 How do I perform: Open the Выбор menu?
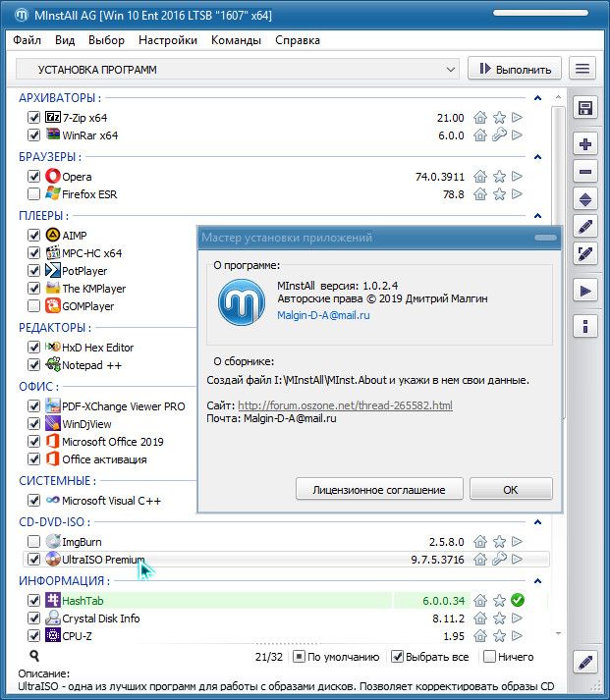pos(106,40)
